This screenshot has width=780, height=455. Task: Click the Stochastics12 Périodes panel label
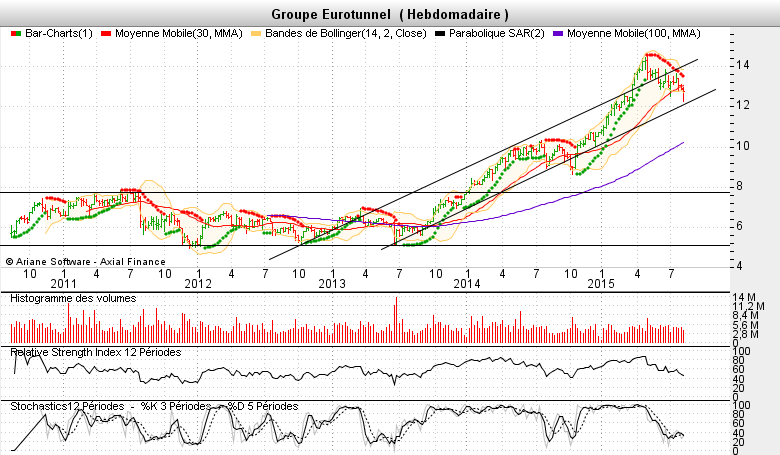pos(67,406)
